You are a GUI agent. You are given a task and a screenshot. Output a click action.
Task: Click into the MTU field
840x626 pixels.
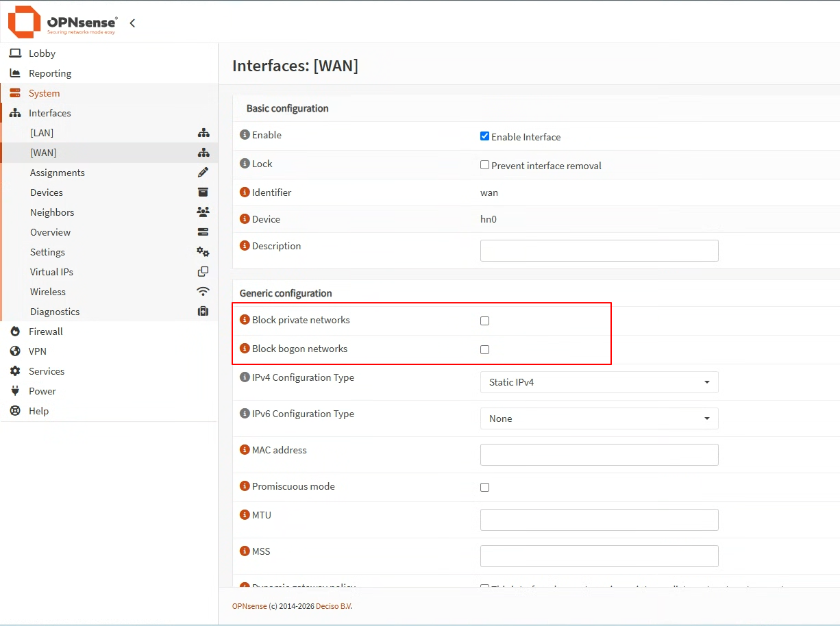coord(599,520)
